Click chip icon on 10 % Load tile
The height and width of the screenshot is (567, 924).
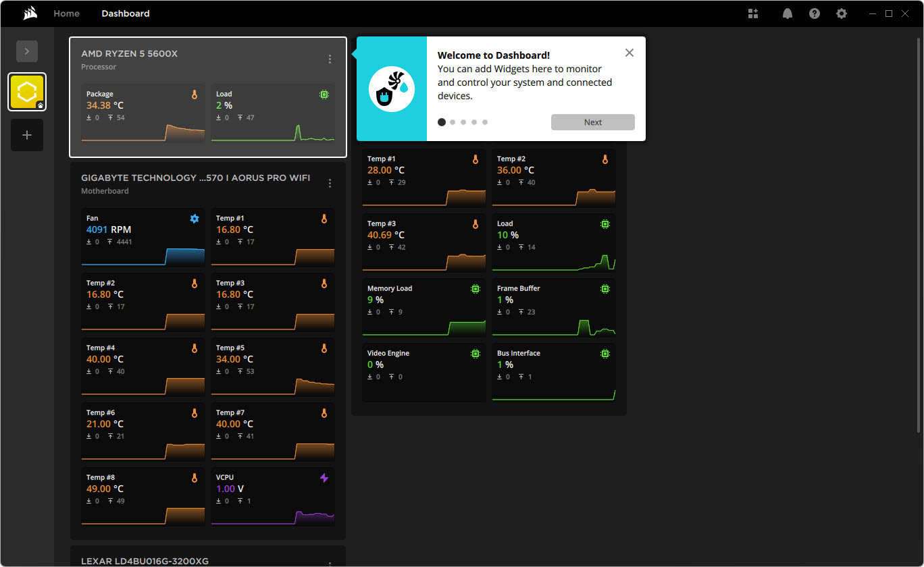(x=605, y=224)
